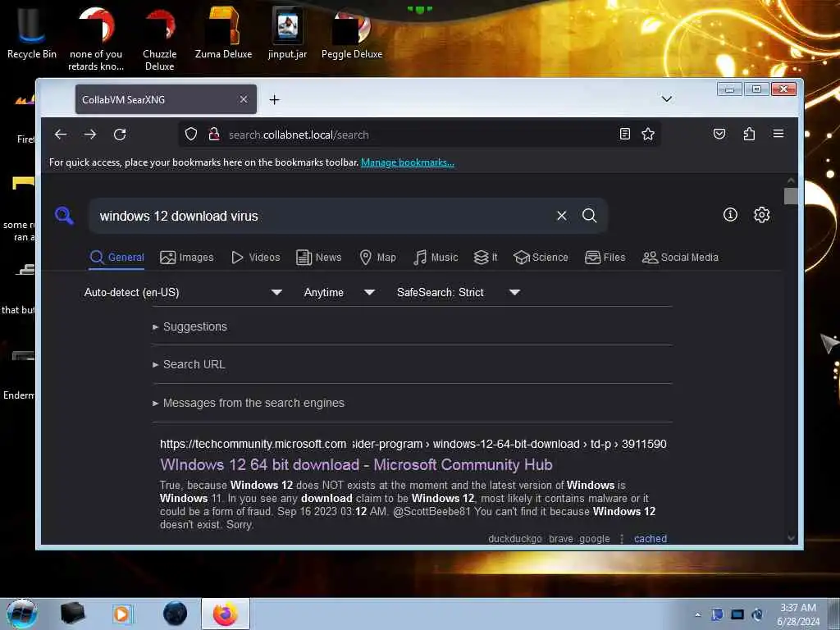Toggle reader view icon in address bar
This screenshot has height=630, width=840.
point(624,134)
